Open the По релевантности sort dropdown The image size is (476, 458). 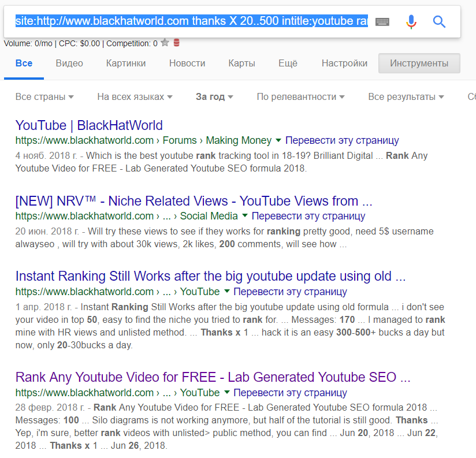[x=300, y=97]
